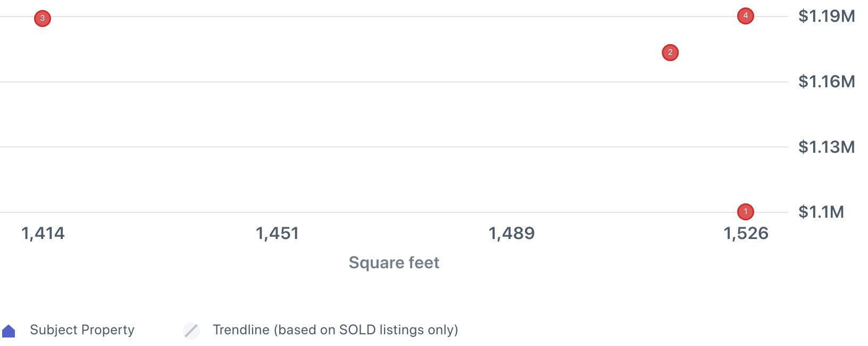Select the red marker labeled 2
The image size is (868, 346).
click(x=670, y=53)
